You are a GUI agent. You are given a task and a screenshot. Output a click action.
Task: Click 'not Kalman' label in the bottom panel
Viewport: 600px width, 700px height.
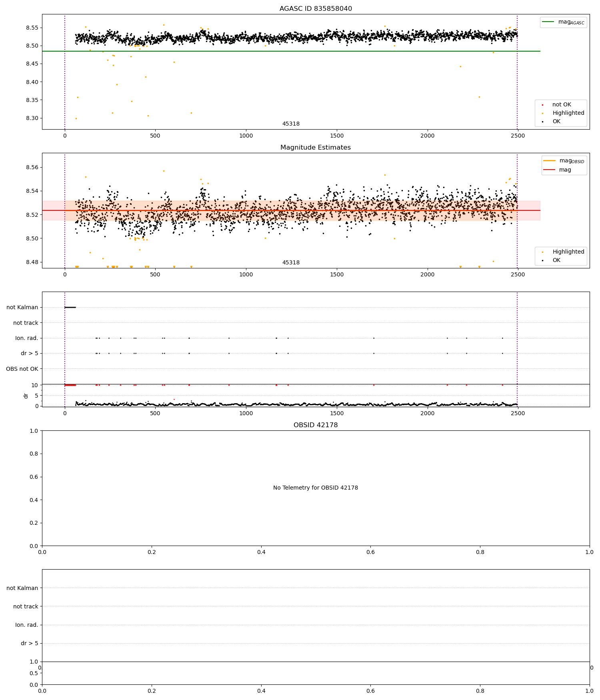22,588
